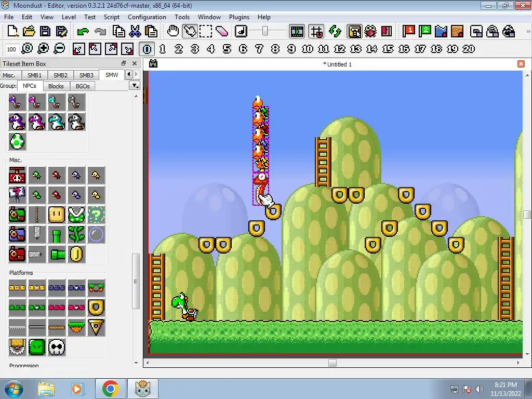Create a new file from the toolbar
The image size is (532, 399).
point(12,31)
